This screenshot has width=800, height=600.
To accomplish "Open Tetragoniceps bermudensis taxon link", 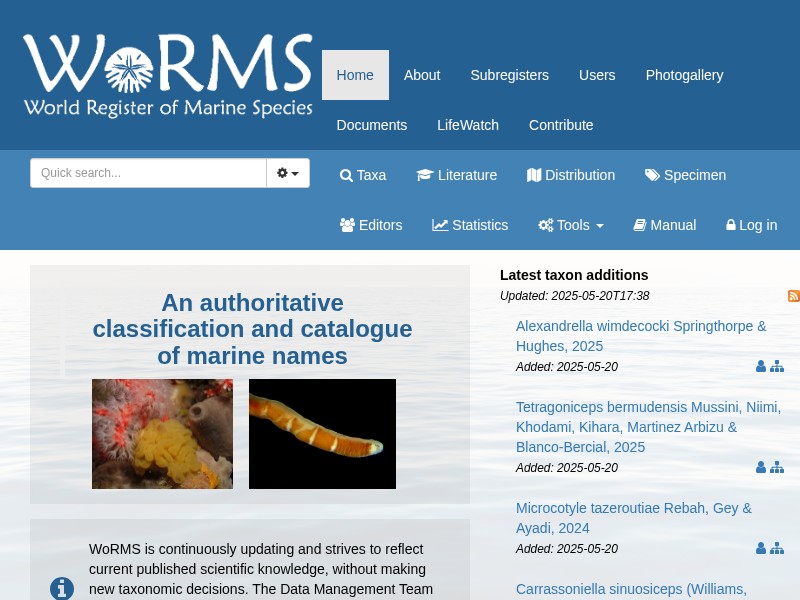I will point(648,427).
